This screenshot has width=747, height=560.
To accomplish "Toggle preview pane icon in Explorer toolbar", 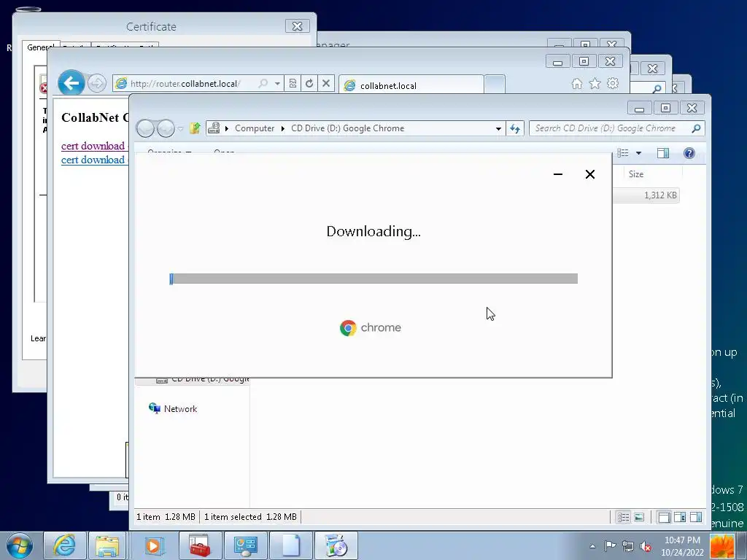I will pos(662,153).
